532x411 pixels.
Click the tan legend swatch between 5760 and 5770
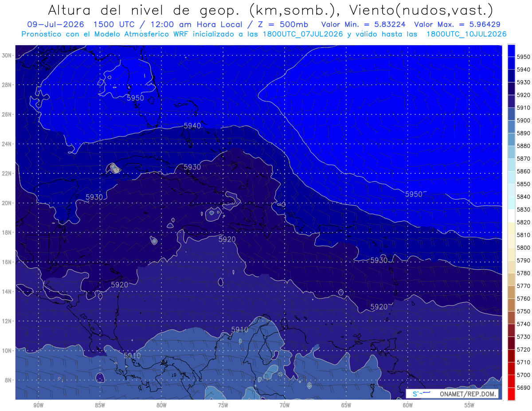[511, 292]
